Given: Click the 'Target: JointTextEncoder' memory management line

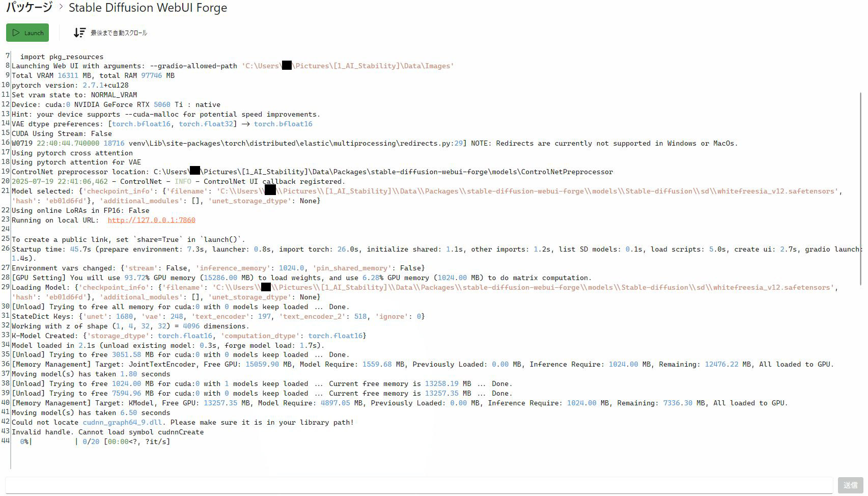Looking at the screenshot, I should (423, 364).
